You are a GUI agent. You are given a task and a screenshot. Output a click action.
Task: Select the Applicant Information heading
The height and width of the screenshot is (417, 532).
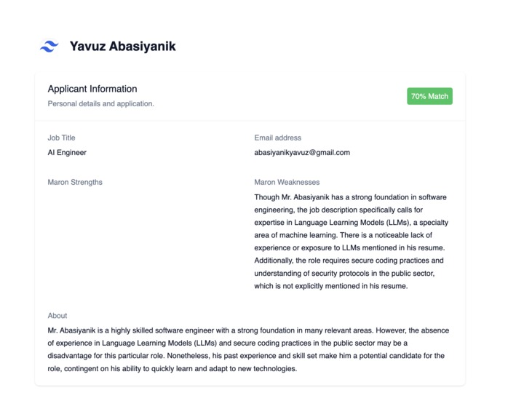click(92, 89)
